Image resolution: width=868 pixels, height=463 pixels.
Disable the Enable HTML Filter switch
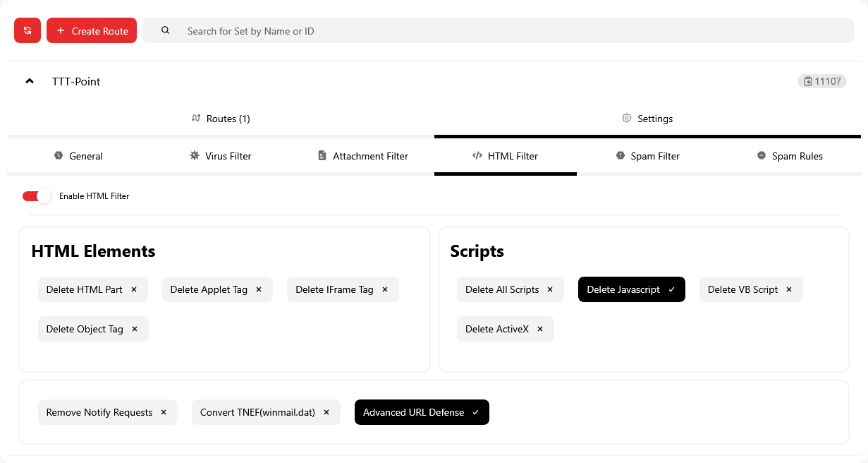[37, 196]
